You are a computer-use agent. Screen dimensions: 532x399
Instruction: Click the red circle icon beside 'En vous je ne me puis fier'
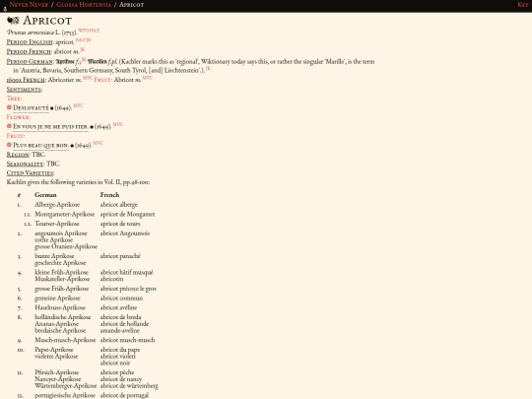[x=9, y=126]
